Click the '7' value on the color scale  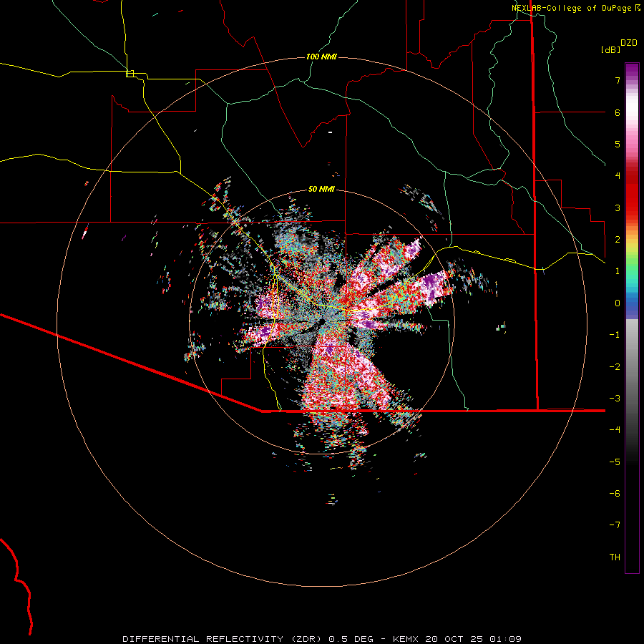coord(618,80)
